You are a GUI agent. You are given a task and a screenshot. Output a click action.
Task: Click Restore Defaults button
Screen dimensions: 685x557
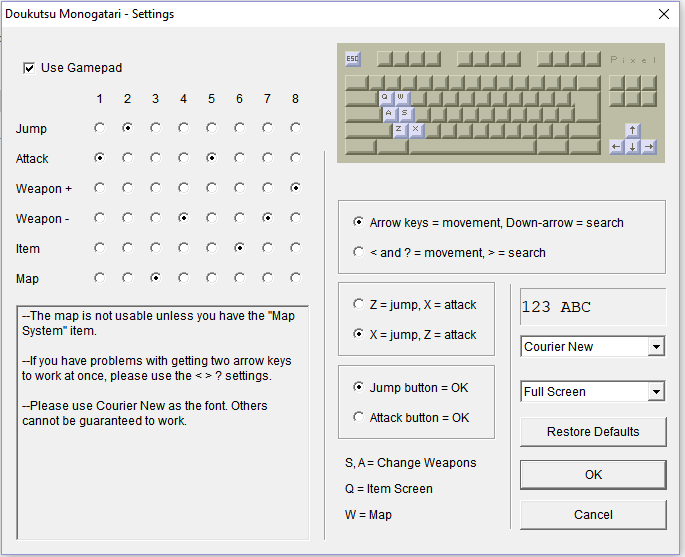coord(593,432)
